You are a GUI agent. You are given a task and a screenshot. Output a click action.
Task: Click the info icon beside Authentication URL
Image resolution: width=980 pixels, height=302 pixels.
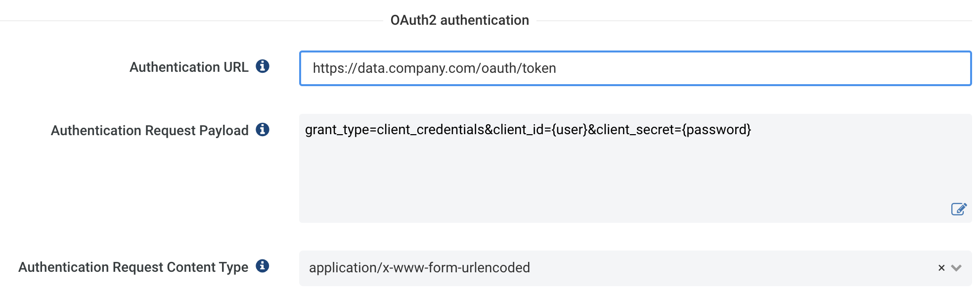pyautogui.click(x=263, y=66)
